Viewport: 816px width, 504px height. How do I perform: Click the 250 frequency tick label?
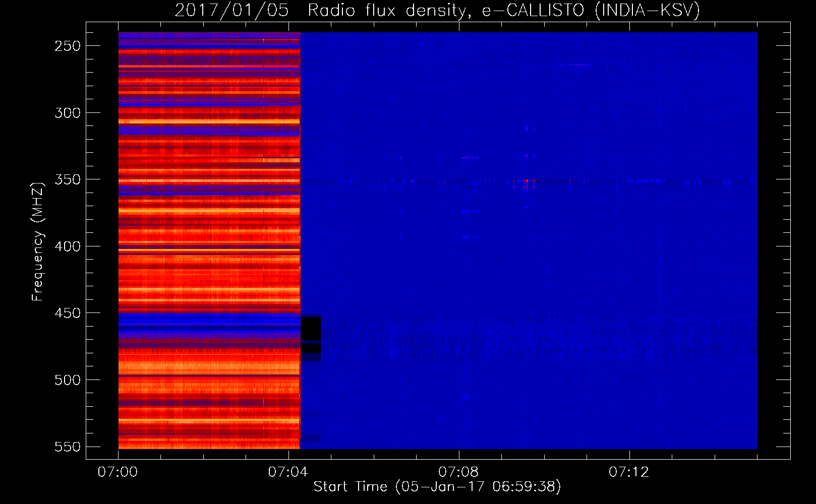(68, 46)
